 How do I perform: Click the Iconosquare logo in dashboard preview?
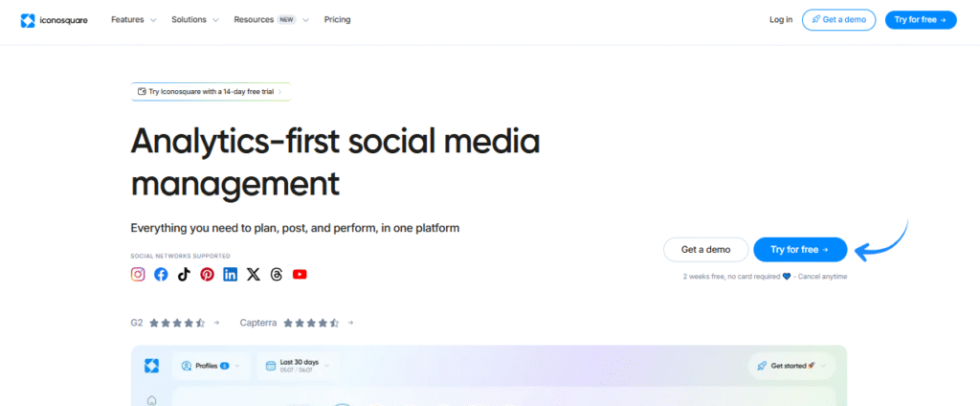[151, 366]
